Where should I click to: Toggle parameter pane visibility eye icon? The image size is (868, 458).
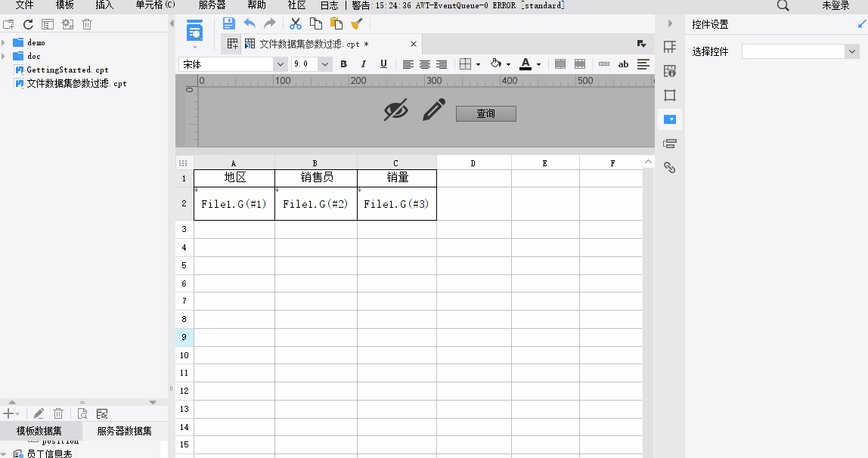click(x=395, y=110)
